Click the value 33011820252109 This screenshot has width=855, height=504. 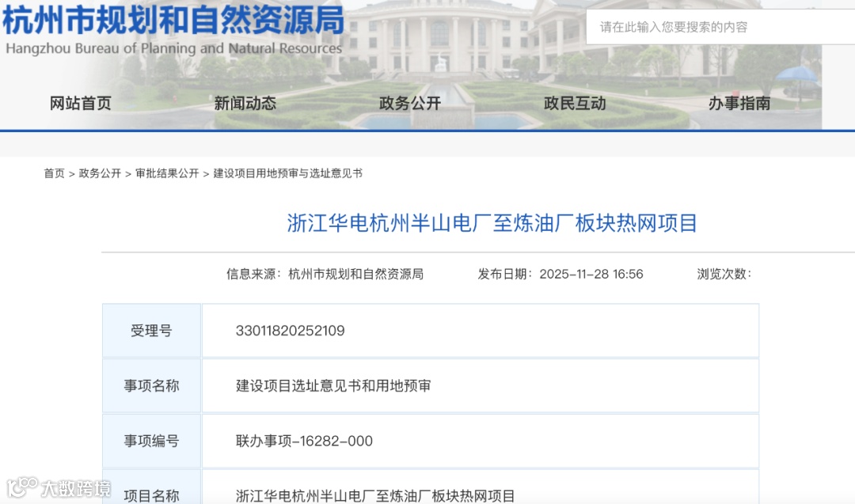(x=290, y=331)
